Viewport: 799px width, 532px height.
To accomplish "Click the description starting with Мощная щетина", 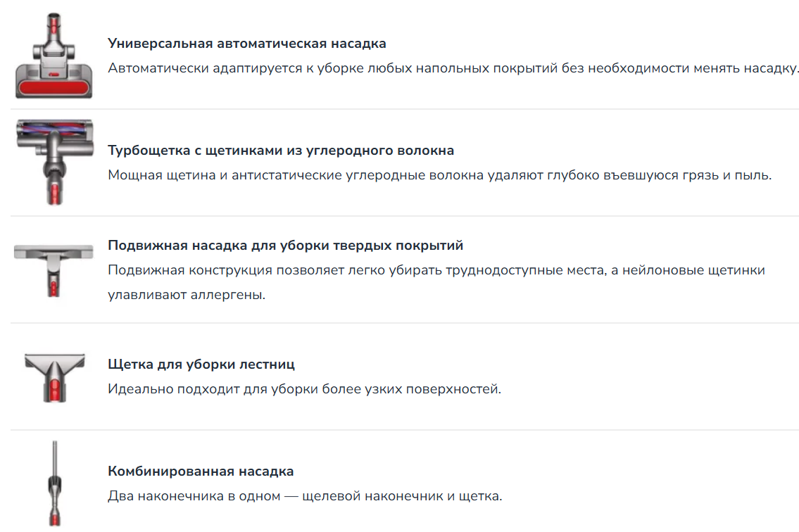I will [440, 175].
